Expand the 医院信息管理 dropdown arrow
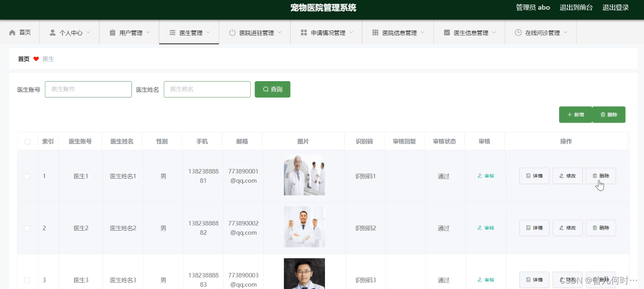Image resolution: width=644 pixels, height=289 pixels. 423,32
